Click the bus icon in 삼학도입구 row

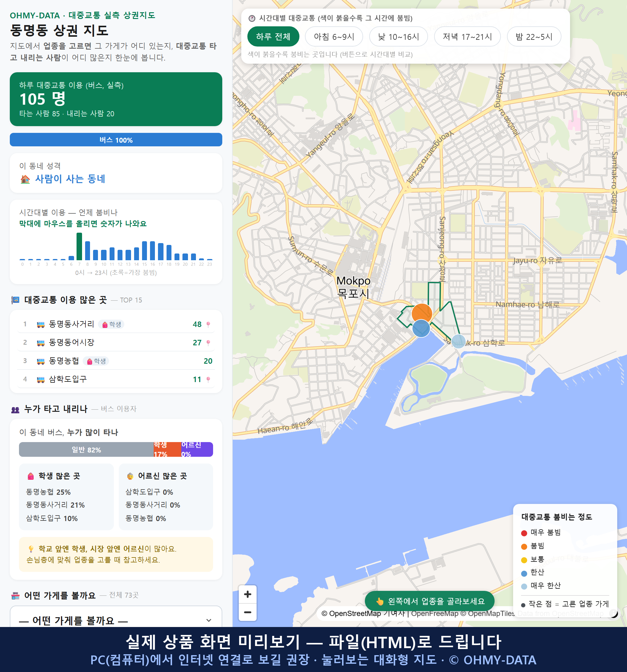tap(40, 380)
